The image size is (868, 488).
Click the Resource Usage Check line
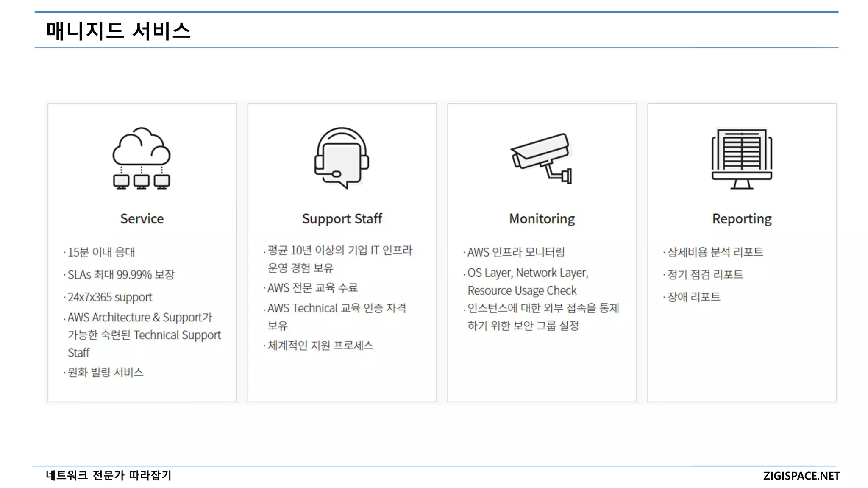[522, 291]
